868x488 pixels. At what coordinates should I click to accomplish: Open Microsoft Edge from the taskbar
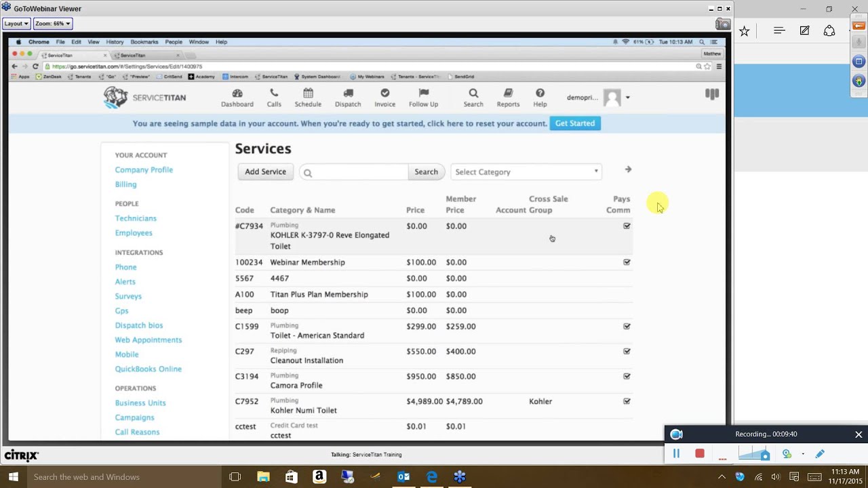click(431, 477)
